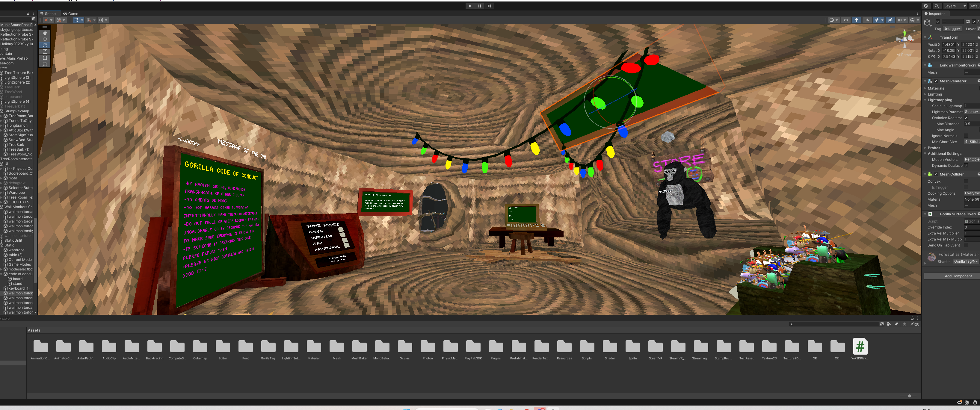Click Rotation Y value field
Viewport: 980px width, 410px height.
pos(968,51)
